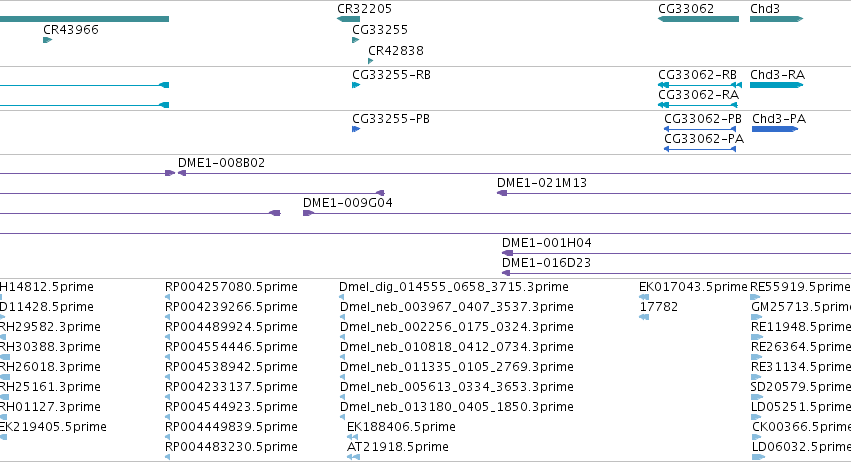851x462 pixels.
Task: Click the Chd3-RA transcript bar
Action: point(777,85)
